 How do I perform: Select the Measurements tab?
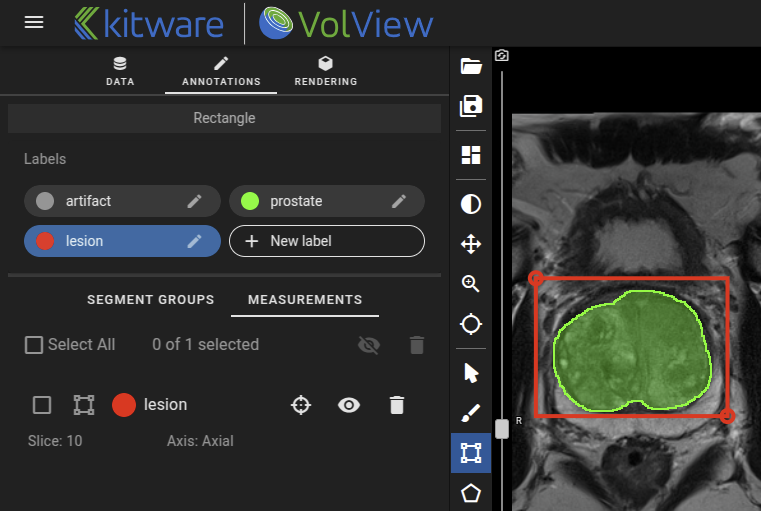point(305,299)
